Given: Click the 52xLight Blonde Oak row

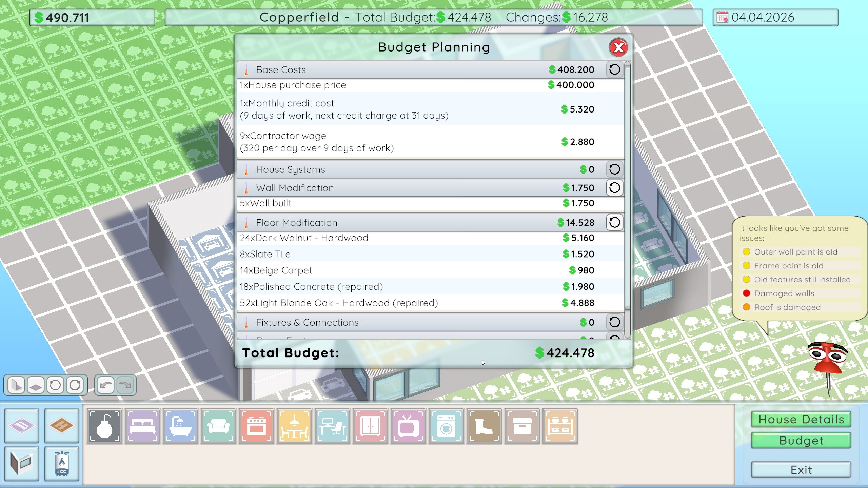Looking at the screenshot, I should [x=431, y=303].
